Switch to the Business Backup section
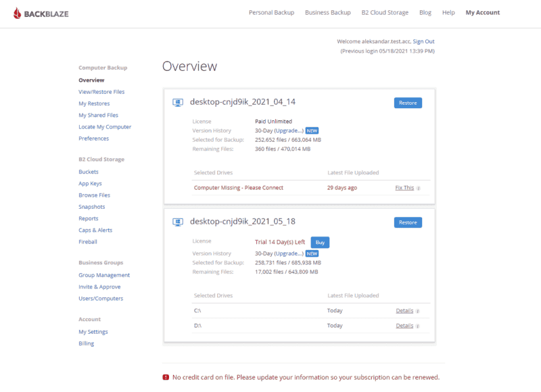 coord(327,12)
